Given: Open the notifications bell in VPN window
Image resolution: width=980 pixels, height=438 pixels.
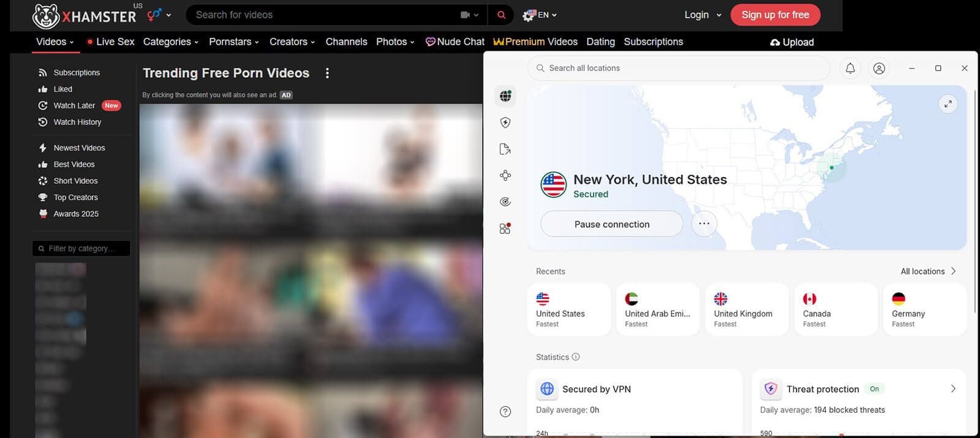Looking at the screenshot, I should point(850,68).
